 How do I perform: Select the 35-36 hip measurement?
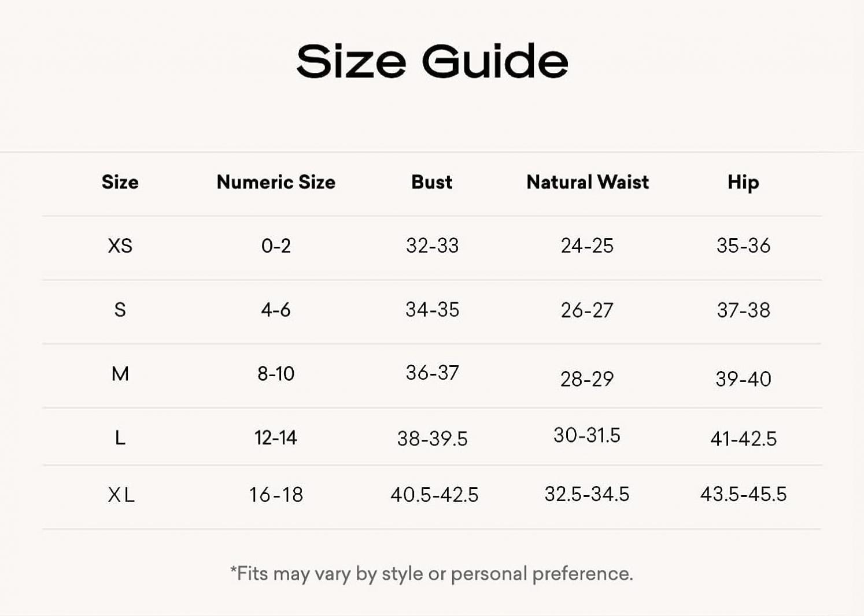coord(743,246)
